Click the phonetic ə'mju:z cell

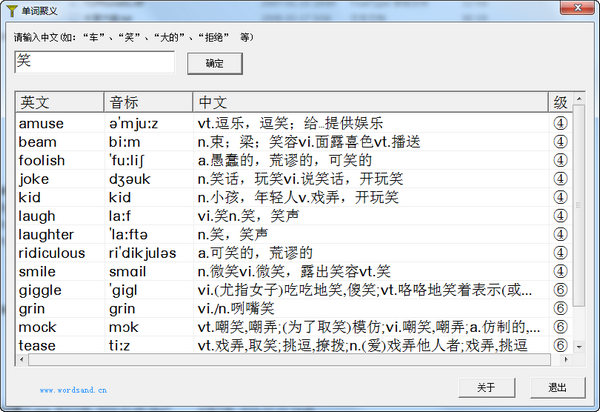[133, 124]
